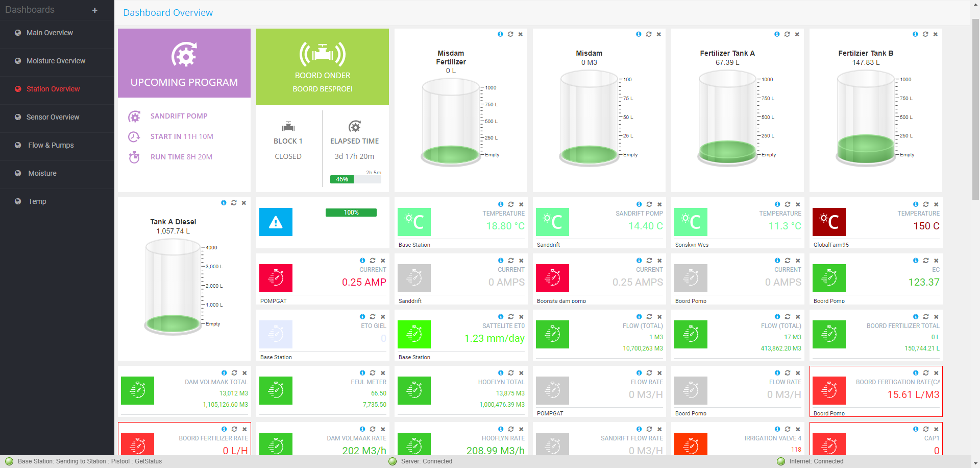Click the 46% elapsed time progress bar
980x468 pixels.
[x=342, y=179]
